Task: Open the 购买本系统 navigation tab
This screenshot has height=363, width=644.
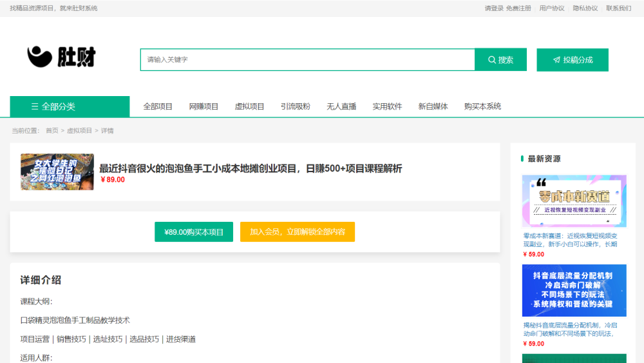Action: [482, 106]
